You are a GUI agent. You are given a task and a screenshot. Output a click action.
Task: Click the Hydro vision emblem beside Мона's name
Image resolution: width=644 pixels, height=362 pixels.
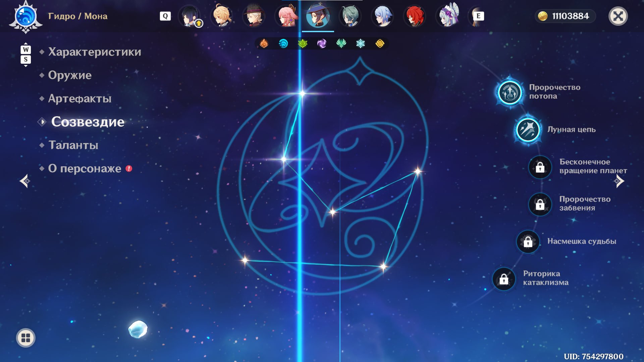point(25,17)
